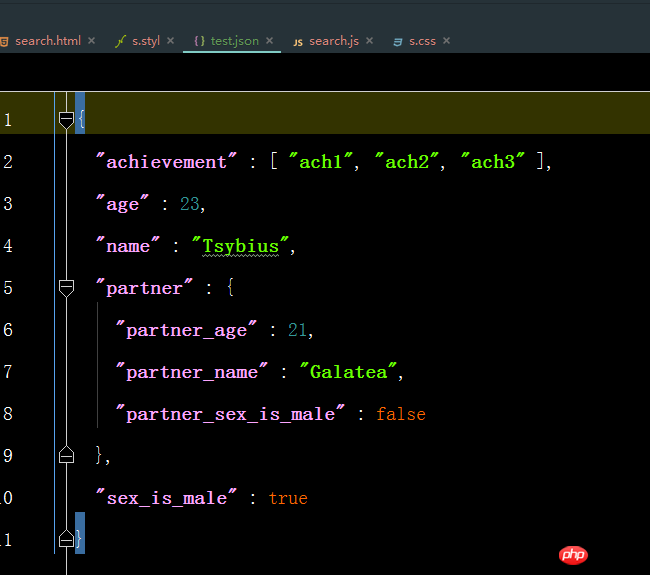The image size is (650, 575).
Task: Click line number 8 in the gutter
Action: pos(7,414)
